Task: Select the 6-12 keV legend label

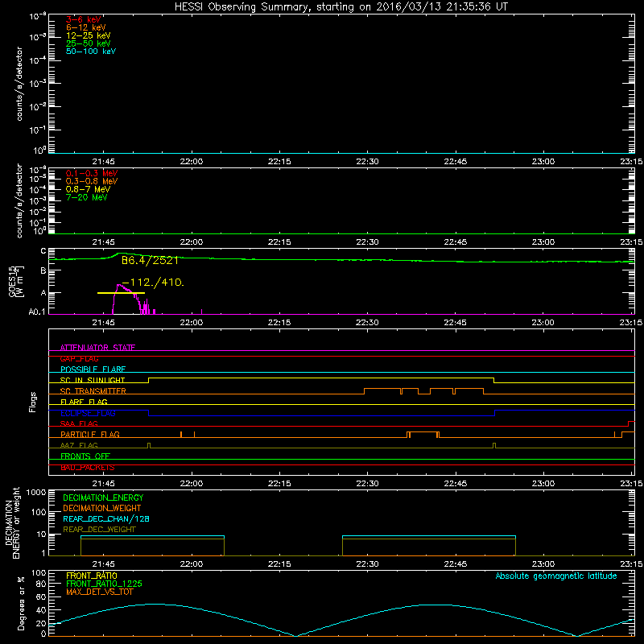Action: click(x=85, y=27)
